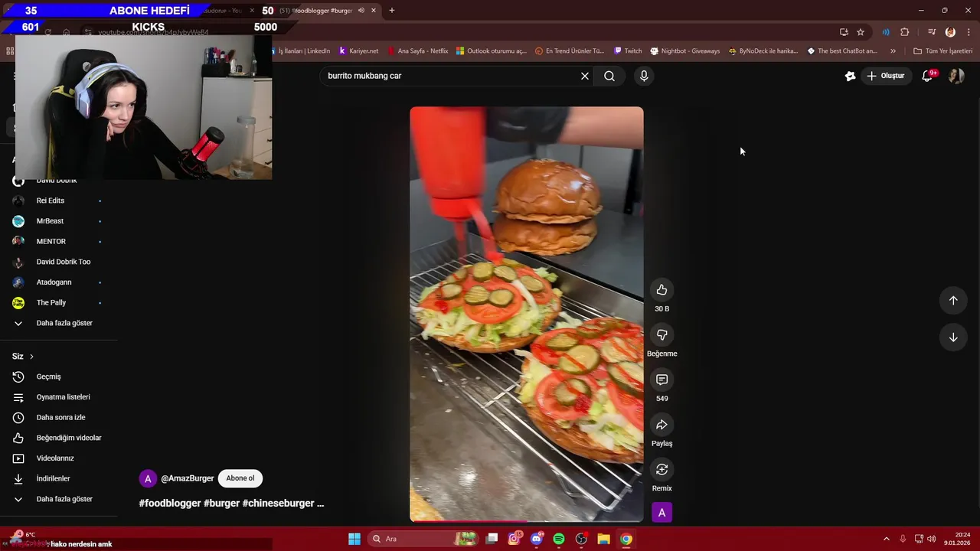
Task: Show more bookmarks with the chevron
Action: tap(893, 51)
